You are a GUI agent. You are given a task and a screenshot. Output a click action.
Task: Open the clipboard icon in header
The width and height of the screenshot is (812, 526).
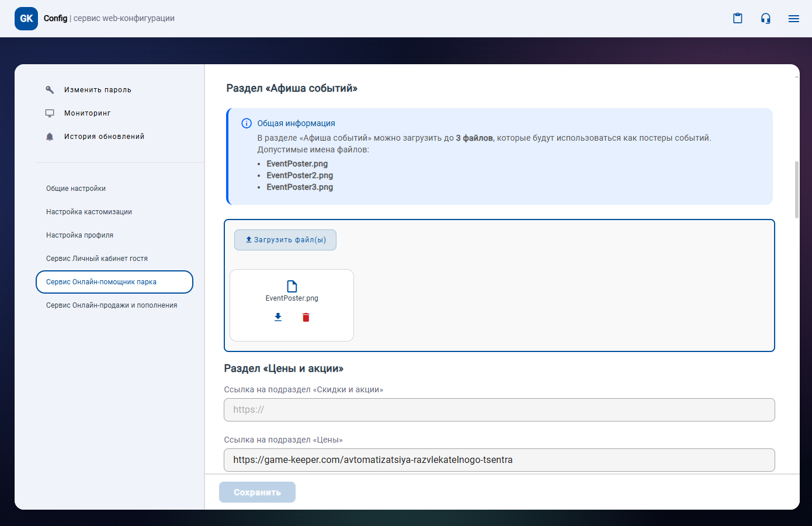click(x=738, y=19)
